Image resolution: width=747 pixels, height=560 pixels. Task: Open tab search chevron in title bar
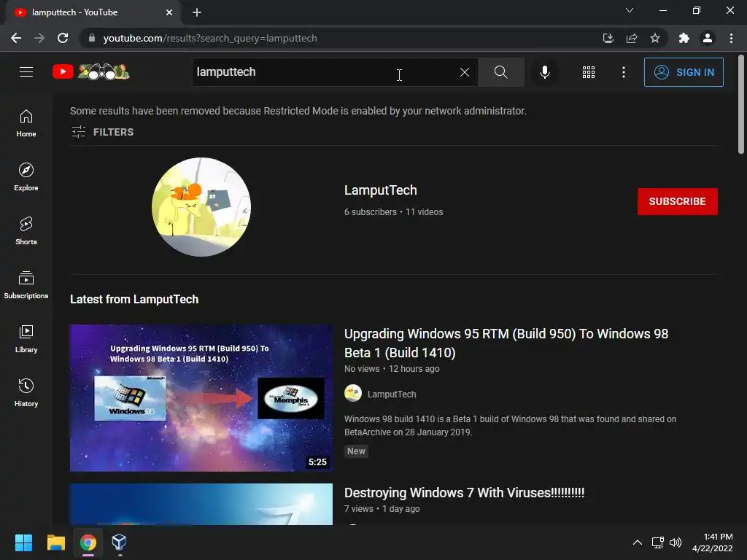[630, 10]
